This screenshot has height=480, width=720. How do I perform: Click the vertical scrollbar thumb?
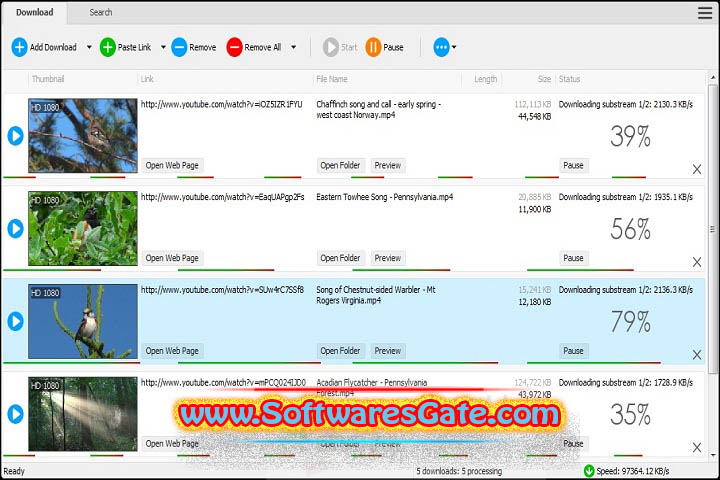[x=713, y=229]
